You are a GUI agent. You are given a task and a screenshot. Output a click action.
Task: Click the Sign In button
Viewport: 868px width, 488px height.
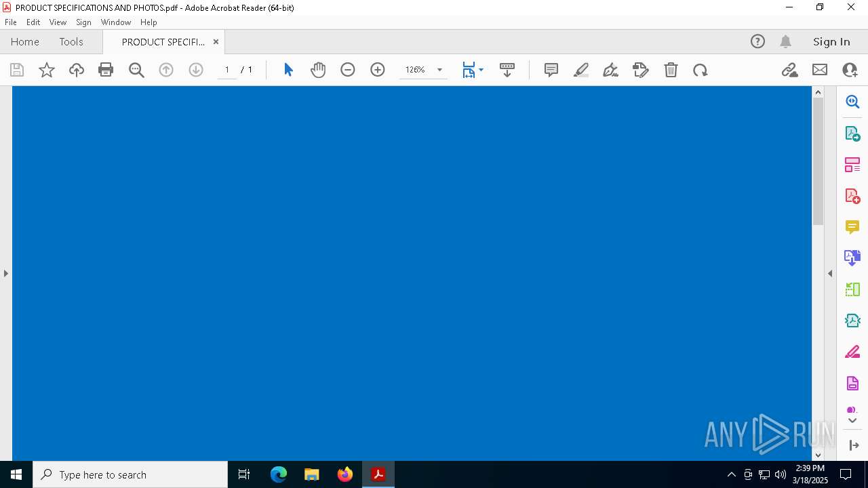831,41
